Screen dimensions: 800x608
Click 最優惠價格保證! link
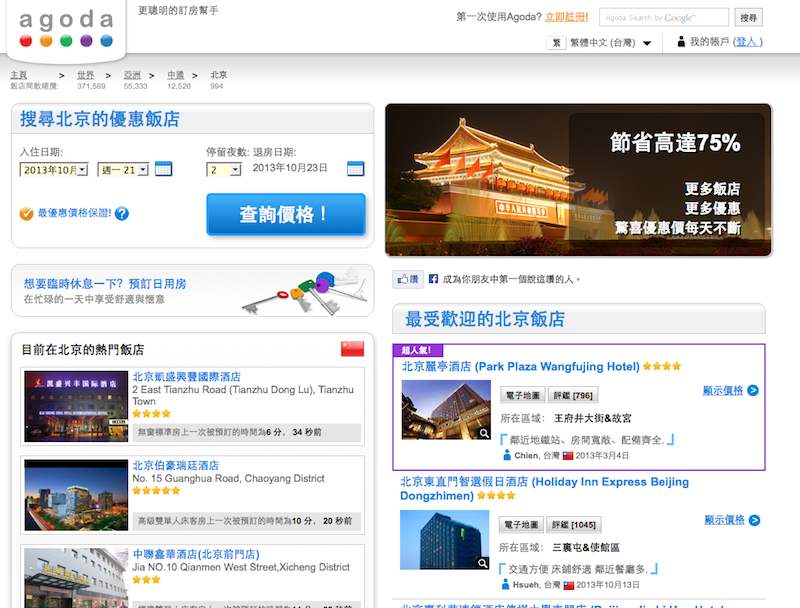[x=74, y=213]
